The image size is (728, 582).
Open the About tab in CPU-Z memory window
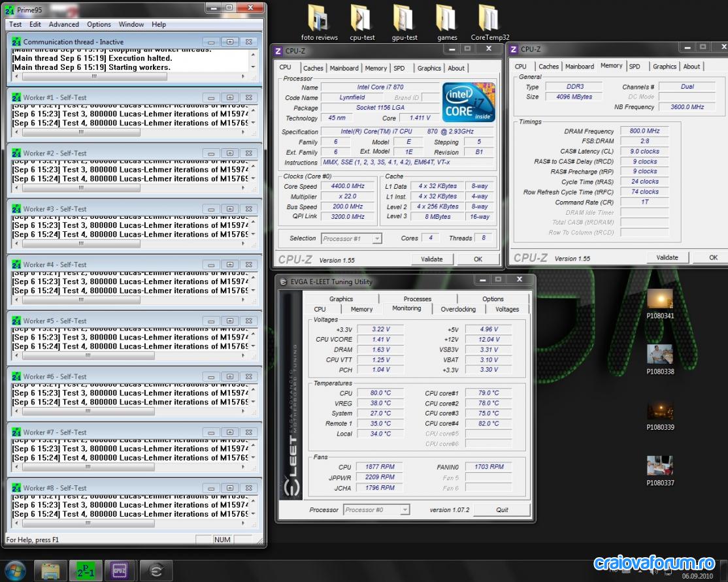(691, 67)
